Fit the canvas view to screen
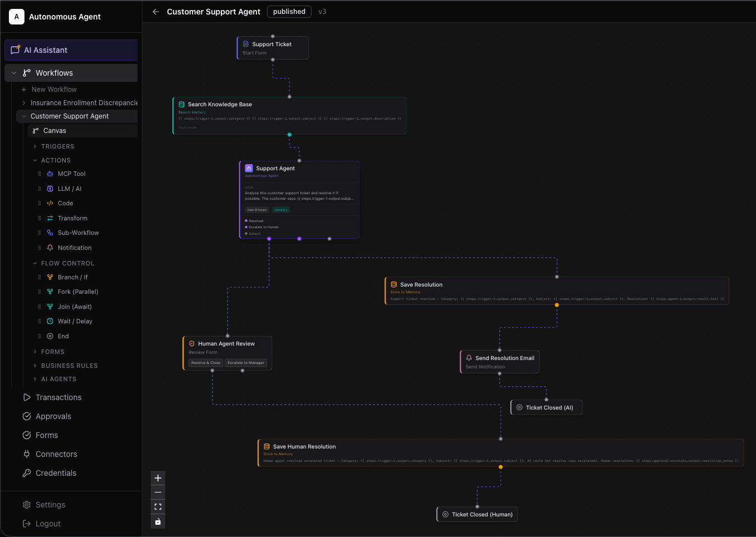This screenshot has width=756, height=537. point(158,507)
